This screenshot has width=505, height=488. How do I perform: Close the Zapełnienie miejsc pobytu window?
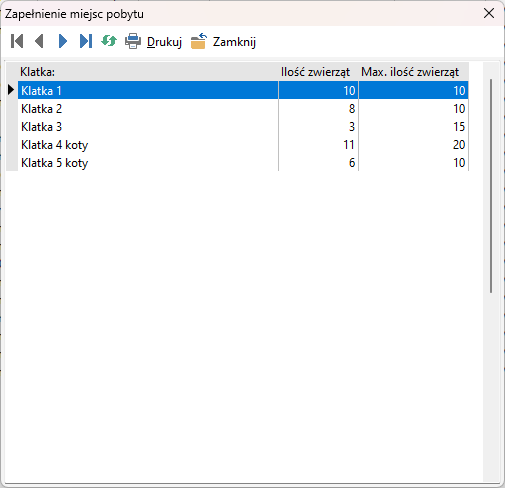tap(489, 13)
